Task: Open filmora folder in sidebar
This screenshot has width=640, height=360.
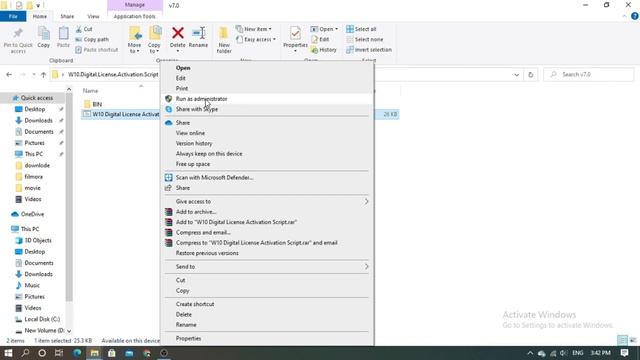Action: coord(33,177)
